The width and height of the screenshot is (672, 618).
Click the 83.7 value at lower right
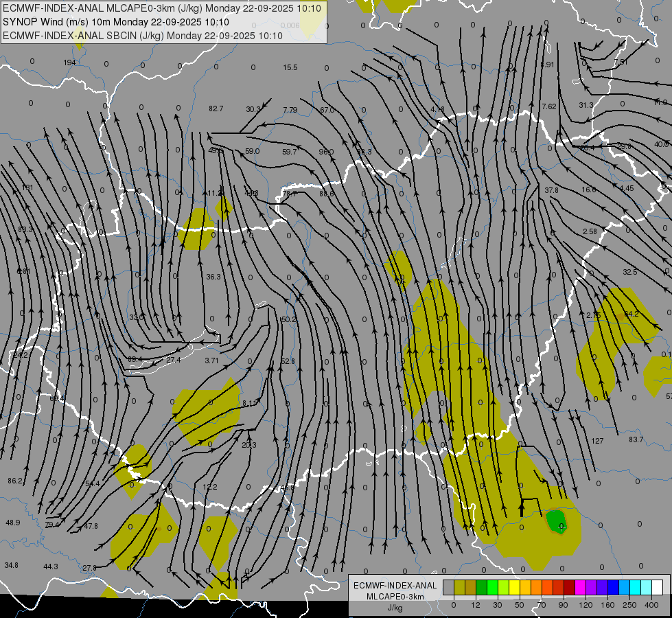point(636,439)
